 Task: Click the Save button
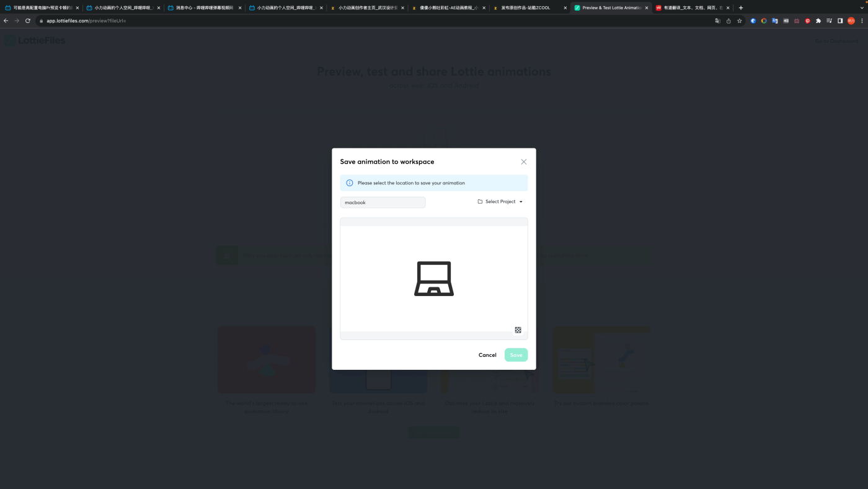pyautogui.click(x=516, y=355)
